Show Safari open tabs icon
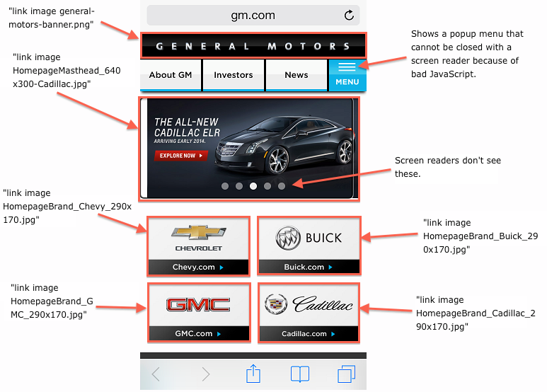Viewport: 547px width, 392px height. pyautogui.click(x=347, y=374)
